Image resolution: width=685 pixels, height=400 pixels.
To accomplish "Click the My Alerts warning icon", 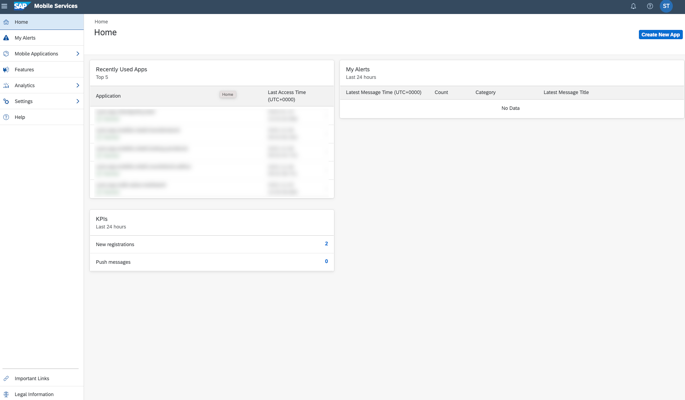I will point(6,38).
